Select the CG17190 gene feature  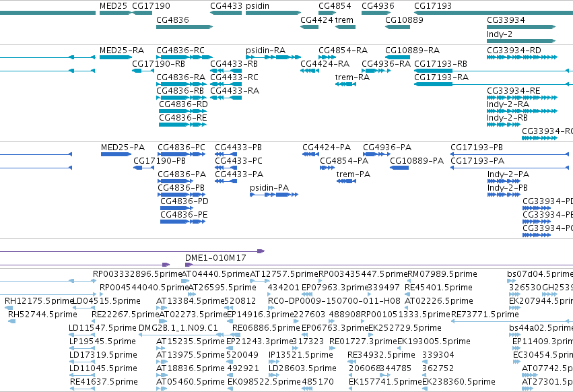click(x=142, y=13)
